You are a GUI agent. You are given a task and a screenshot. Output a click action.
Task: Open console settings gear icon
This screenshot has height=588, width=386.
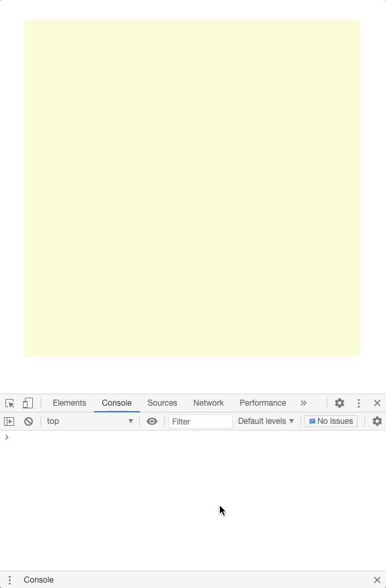pyautogui.click(x=377, y=422)
